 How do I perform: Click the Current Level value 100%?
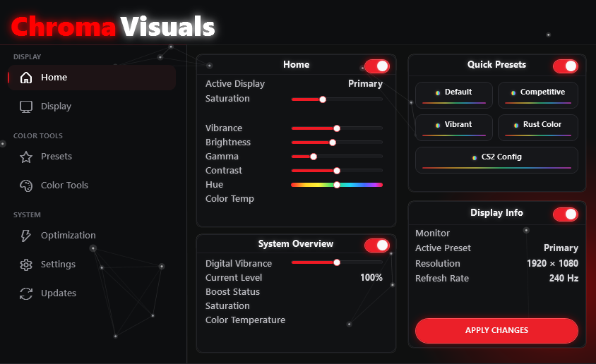click(371, 277)
